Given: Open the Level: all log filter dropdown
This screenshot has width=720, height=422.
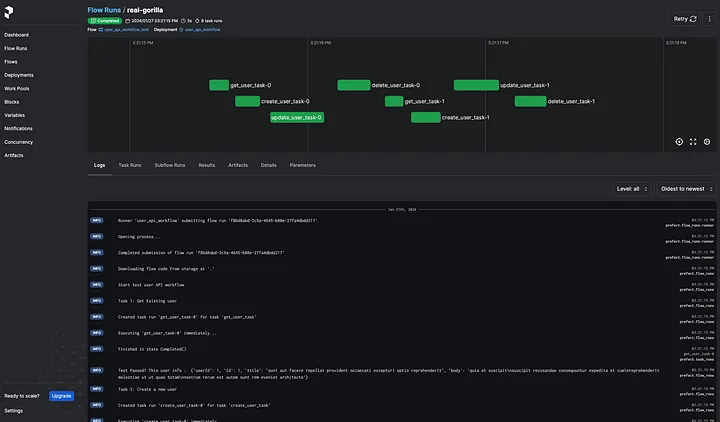Looking at the screenshot, I should pyautogui.click(x=632, y=189).
